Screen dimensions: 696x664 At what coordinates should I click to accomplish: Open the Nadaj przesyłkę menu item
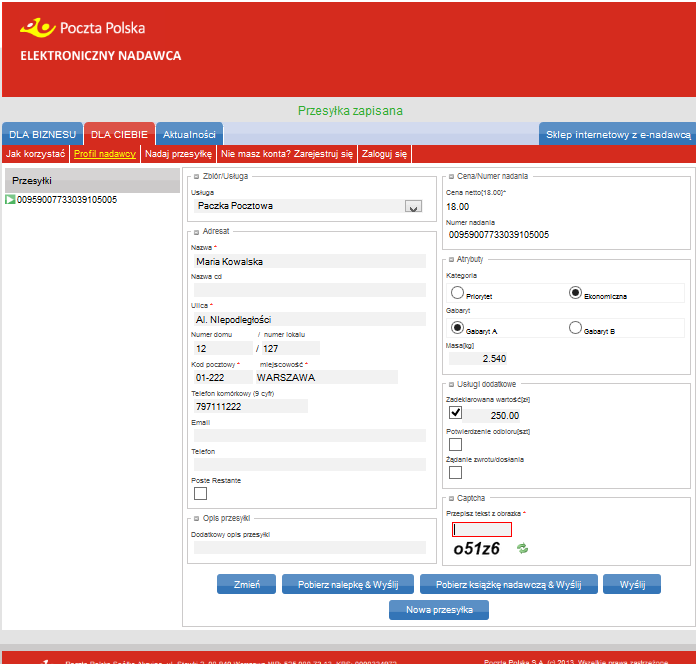click(178, 154)
